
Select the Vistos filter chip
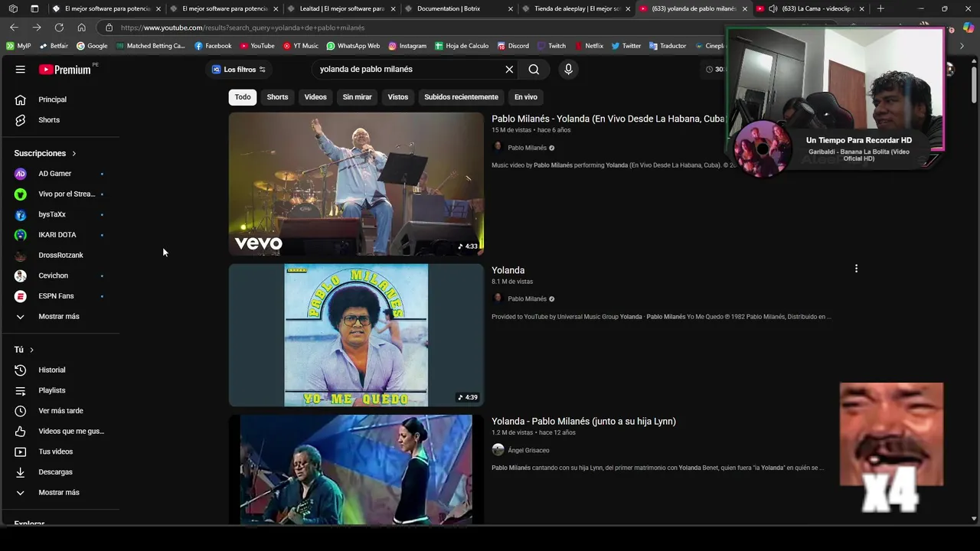click(x=398, y=97)
